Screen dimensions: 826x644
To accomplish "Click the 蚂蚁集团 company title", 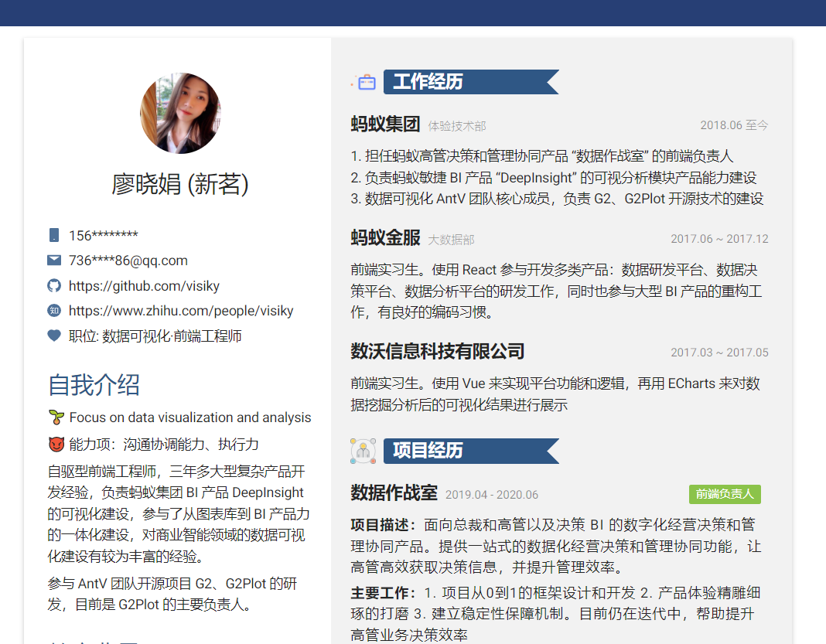I will (x=386, y=124).
